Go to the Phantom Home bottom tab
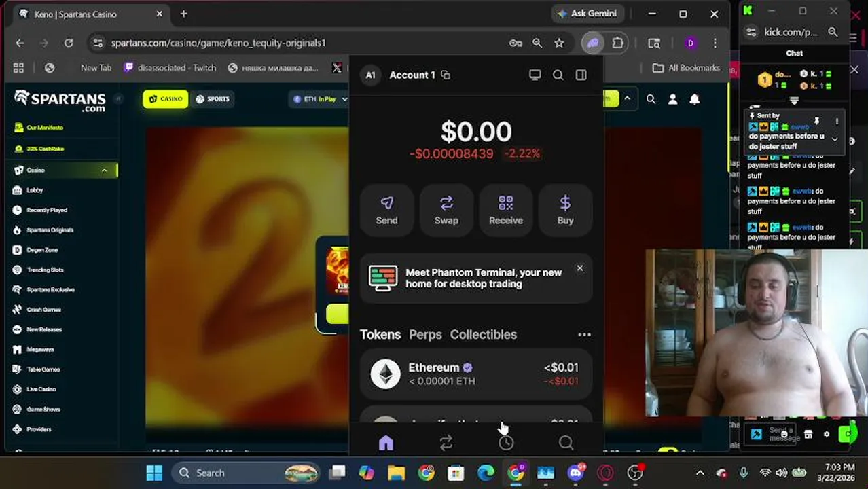The image size is (868, 489). coord(386,443)
